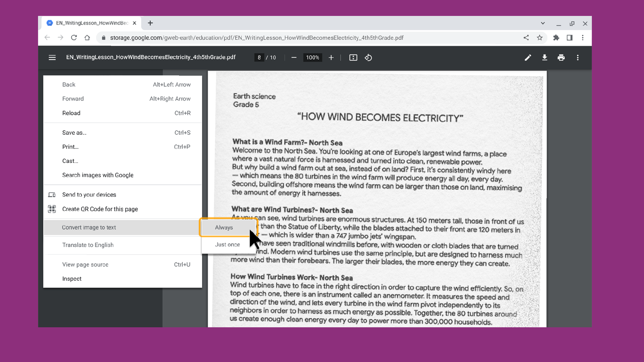Select Always for Convert image to text
This screenshot has width=644, height=362.
pyautogui.click(x=224, y=227)
